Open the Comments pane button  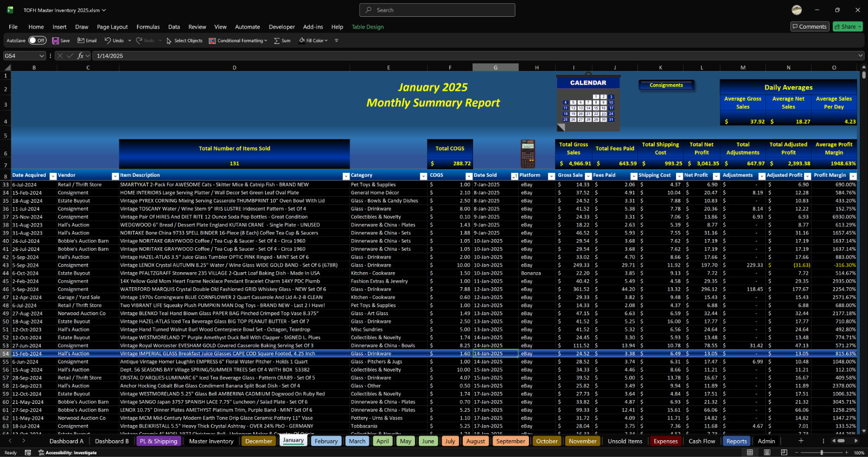(x=809, y=27)
